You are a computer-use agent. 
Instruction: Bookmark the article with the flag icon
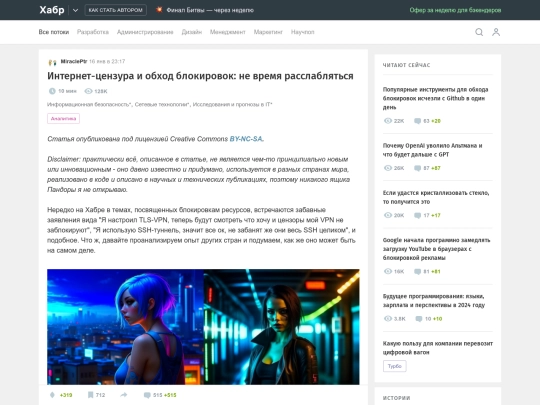coord(90,395)
